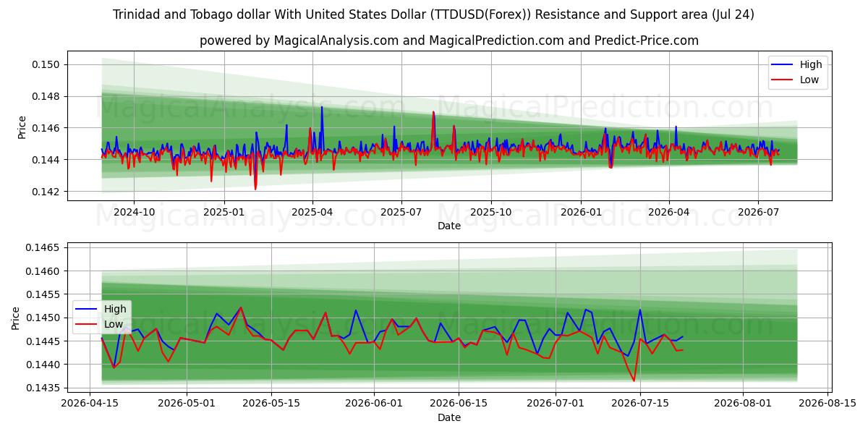Click the 2026-05-01 date tick label
Screen dimensions: 868x434
[x=187, y=404]
